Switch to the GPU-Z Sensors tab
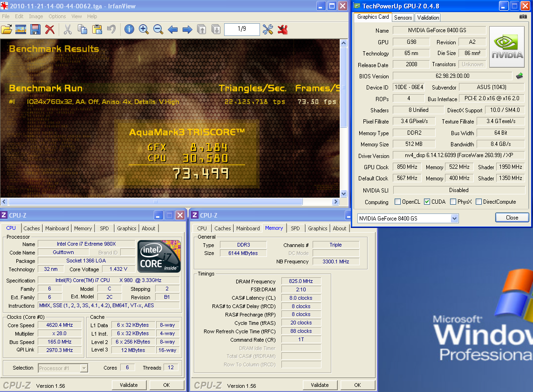 click(403, 18)
